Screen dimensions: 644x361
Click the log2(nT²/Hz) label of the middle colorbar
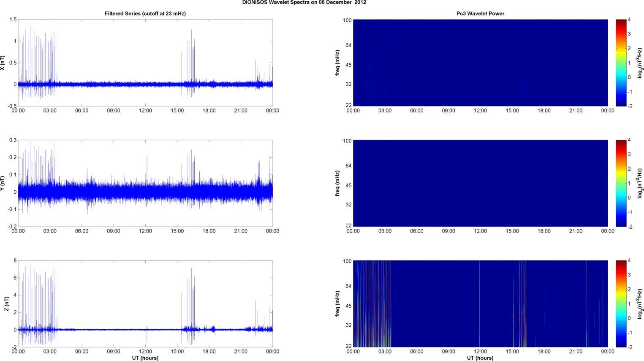click(x=640, y=183)
